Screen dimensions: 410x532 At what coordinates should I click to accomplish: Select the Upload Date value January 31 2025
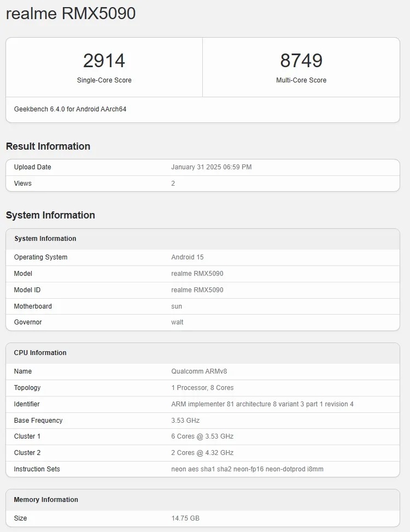click(211, 167)
